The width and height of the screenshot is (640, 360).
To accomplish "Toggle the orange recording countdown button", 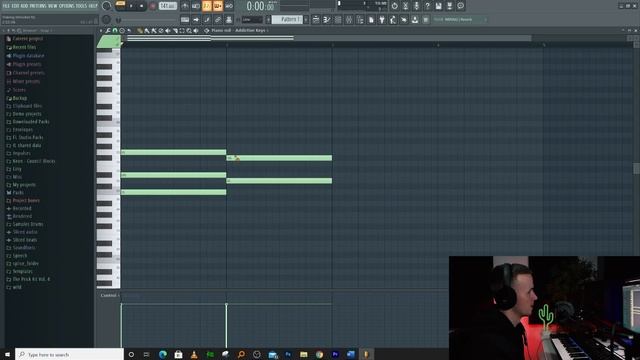I will [207, 6].
